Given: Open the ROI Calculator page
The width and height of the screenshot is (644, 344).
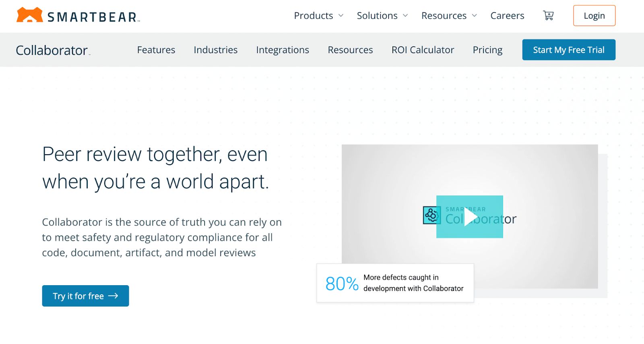Looking at the screenshot, I should (423, 50).
